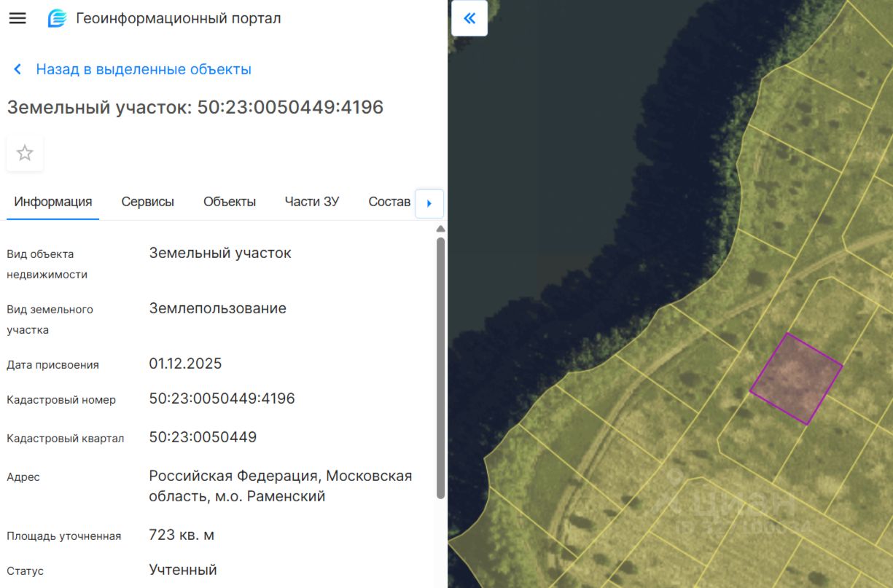Click the label 'Кадастровый номер'
The image size is (893, 588).
pyautogui.click(x=61, y=400)
